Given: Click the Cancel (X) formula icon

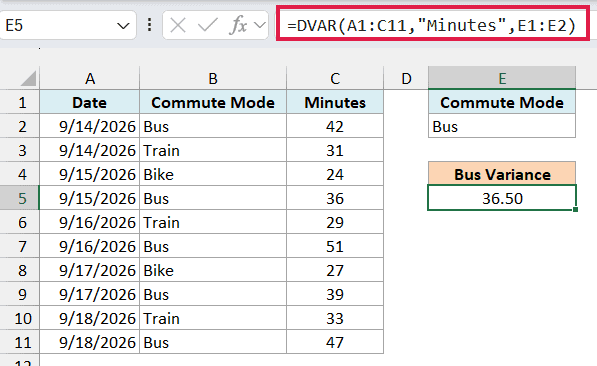Looking at the screenshot, I should tap(178, 26).
